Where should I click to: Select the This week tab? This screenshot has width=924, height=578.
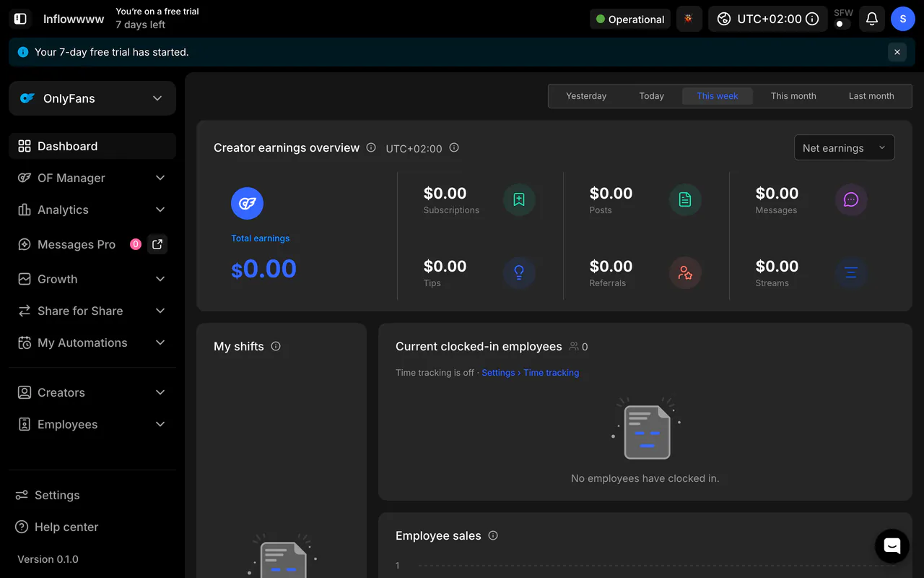[718, 96]
